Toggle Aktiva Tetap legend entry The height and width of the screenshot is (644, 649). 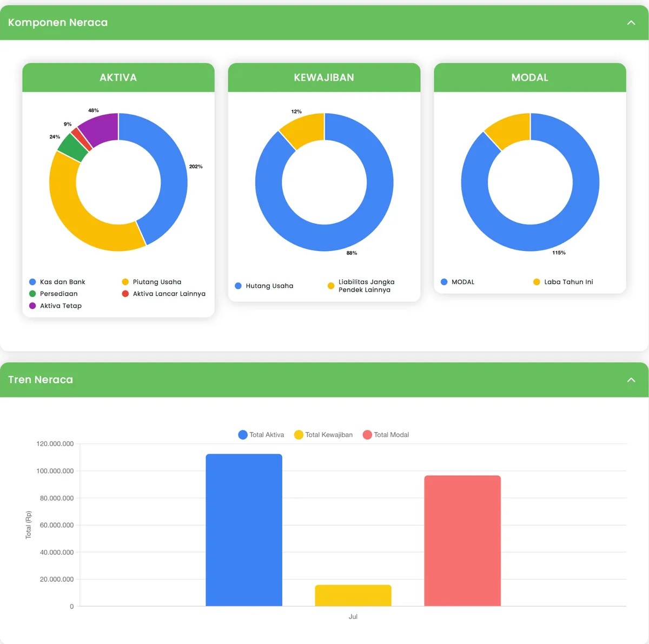[x=55, y=306]
